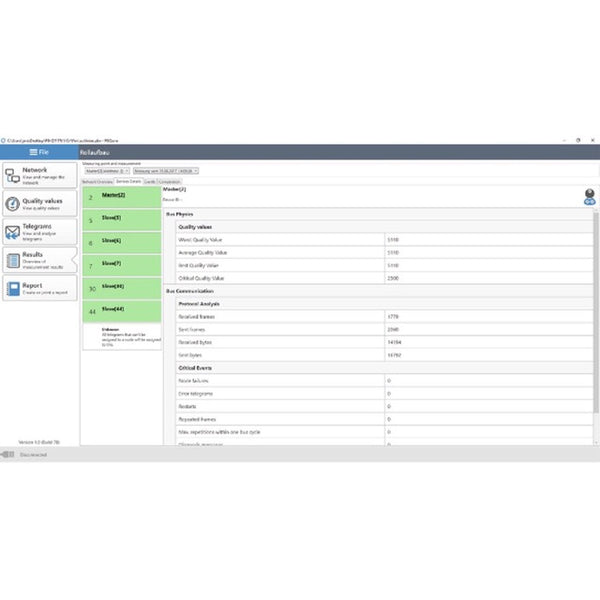This screenshot has height=600, width=600.
Task: Click the Received bytes row label
Action: [195, 342]
